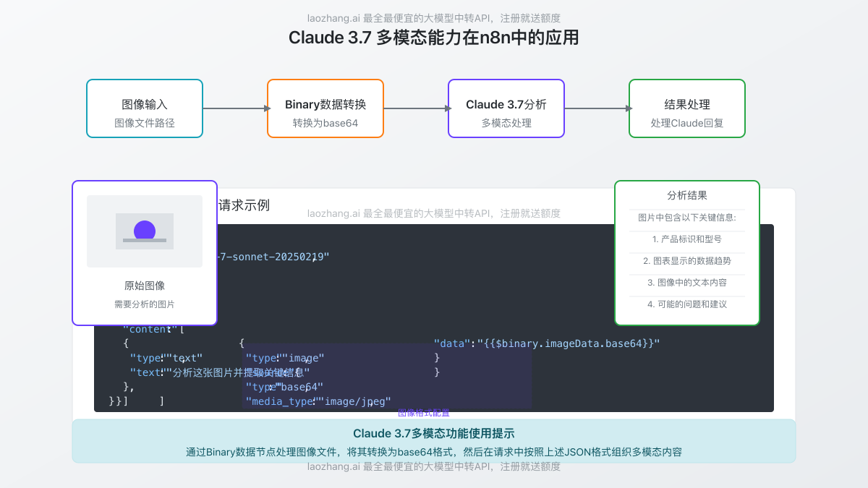Click the main title Claude 3.7 多模态能力在n8n中的应用
Image resolution: width=868 pixels, height=488 pixels.
point(434,38)
